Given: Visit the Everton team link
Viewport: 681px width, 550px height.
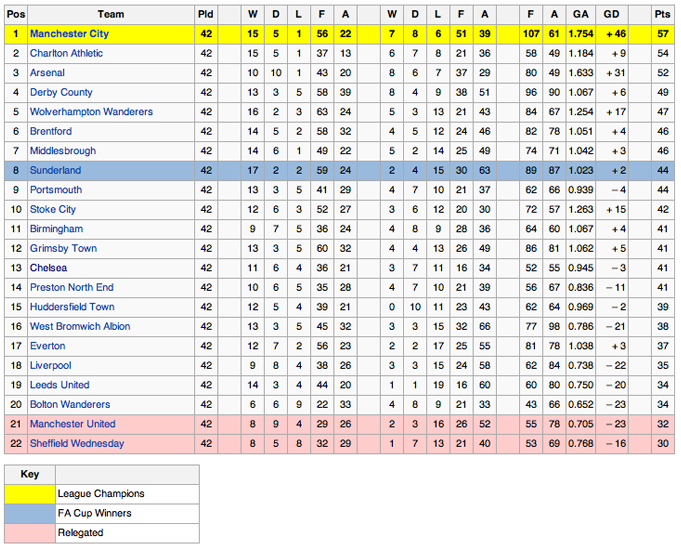Looking at the screenshot, I should (x=47, y=346).
